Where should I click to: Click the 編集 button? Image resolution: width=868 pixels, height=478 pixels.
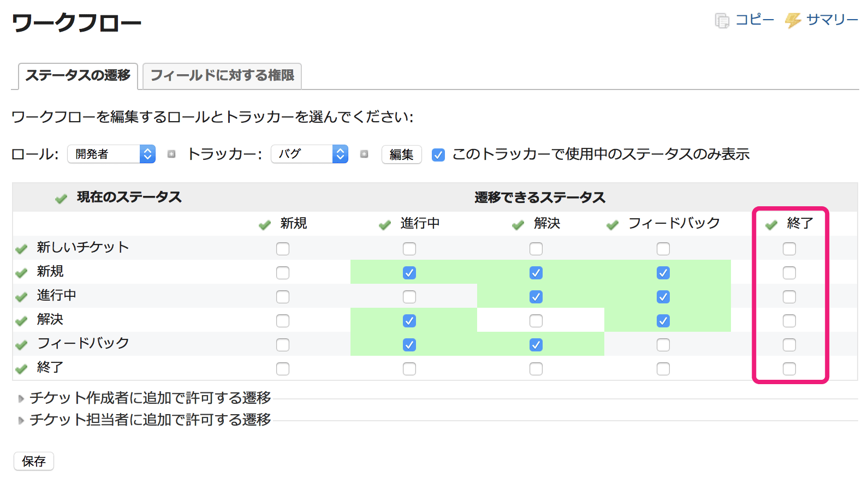tap(401, 155)
